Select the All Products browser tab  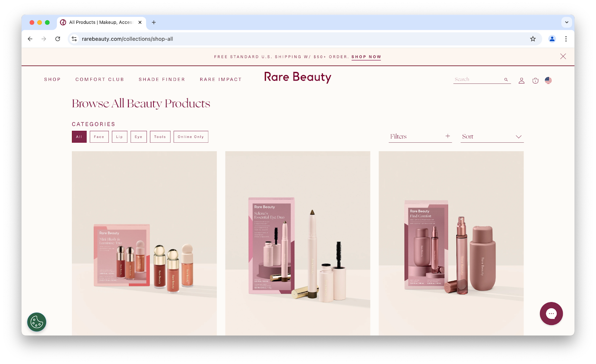101,22
